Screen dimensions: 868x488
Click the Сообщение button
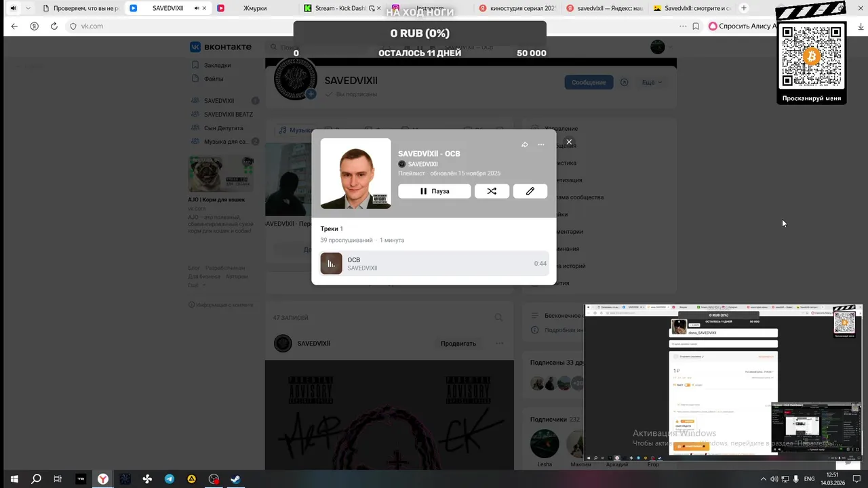pos(589,82)
